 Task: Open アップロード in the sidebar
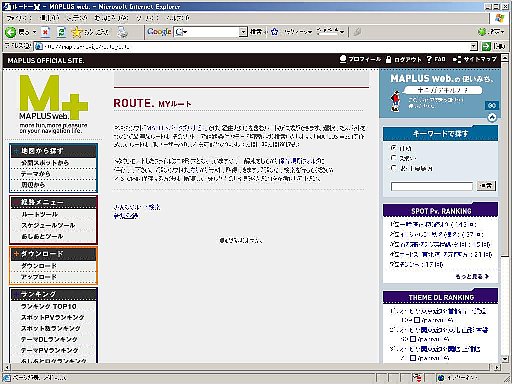point(39,277)
